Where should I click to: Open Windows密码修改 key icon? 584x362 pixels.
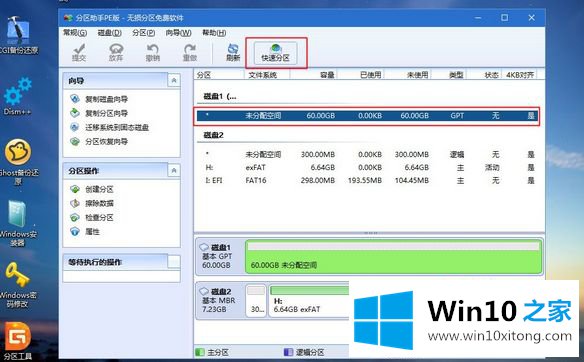tap(18, 285)
